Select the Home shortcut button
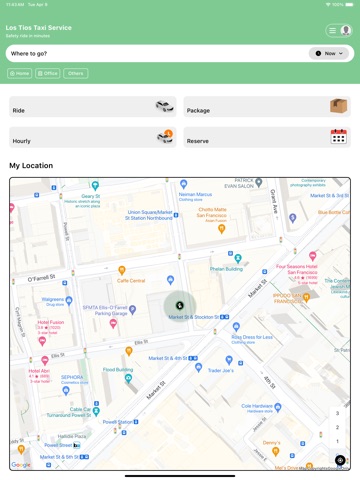Screen dimensions: 360x480 (20, 73)
